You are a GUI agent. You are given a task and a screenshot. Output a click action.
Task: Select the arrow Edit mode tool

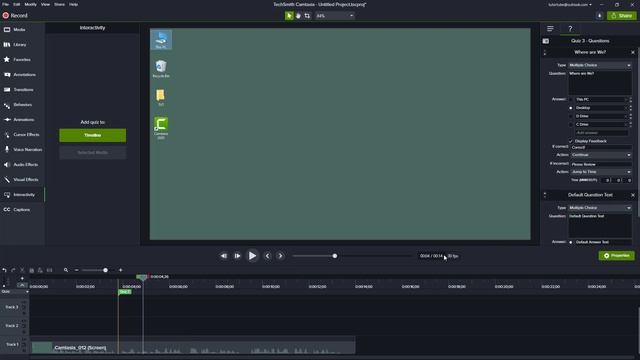point(289,16)
